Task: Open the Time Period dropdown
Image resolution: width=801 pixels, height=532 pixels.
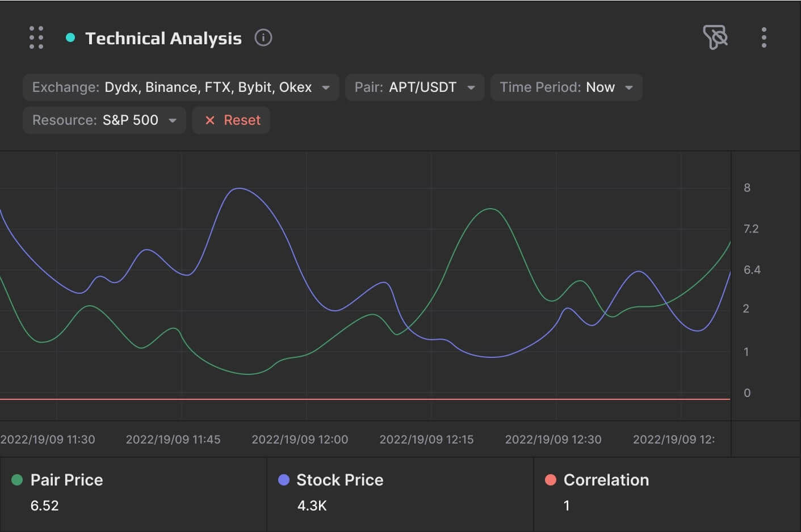Action: (x=566, y=87)
